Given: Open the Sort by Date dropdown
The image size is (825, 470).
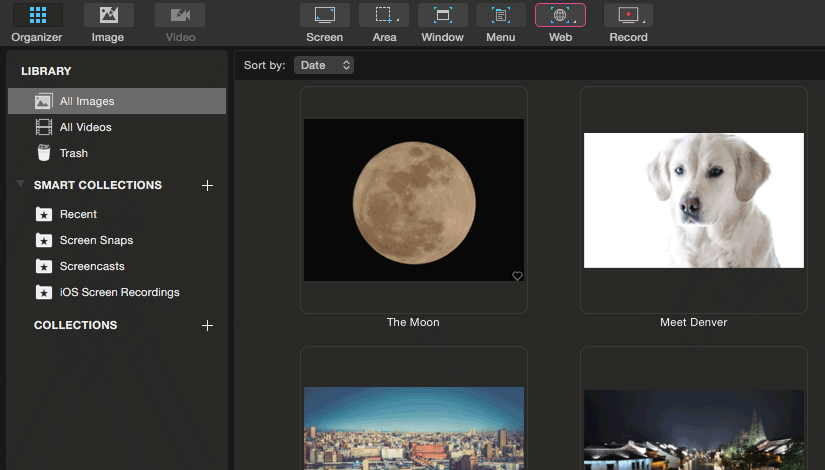Looking at the screenshot, I should tap(324, 65).
